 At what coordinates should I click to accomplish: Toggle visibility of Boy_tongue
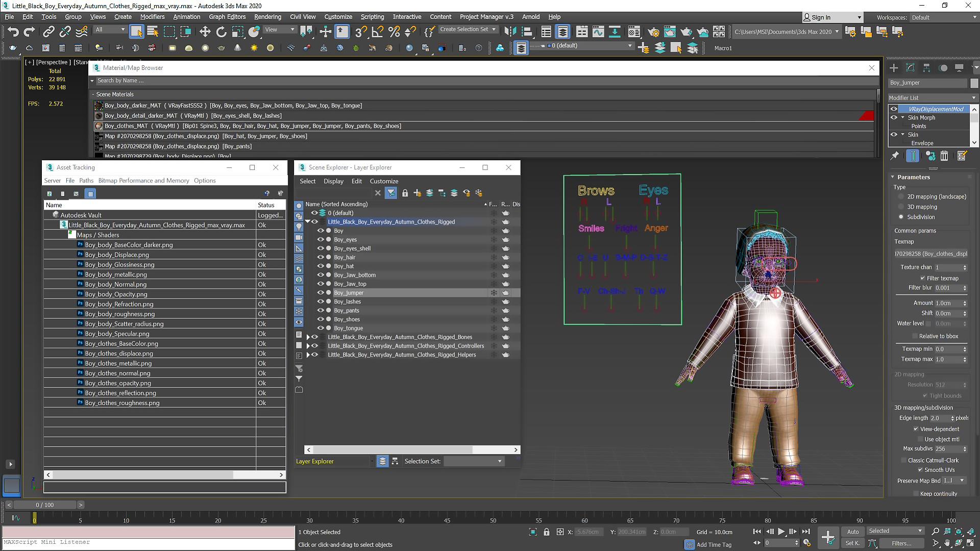pos(321,328)
